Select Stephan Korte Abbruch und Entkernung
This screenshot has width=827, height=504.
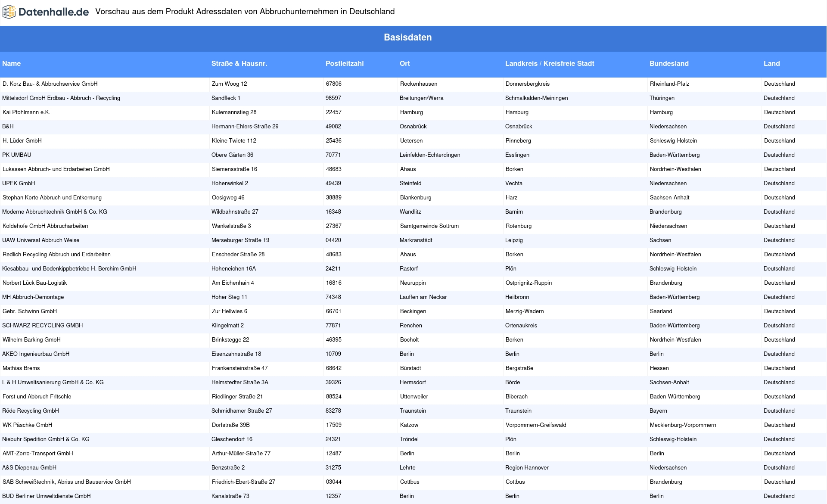point(52,198)
